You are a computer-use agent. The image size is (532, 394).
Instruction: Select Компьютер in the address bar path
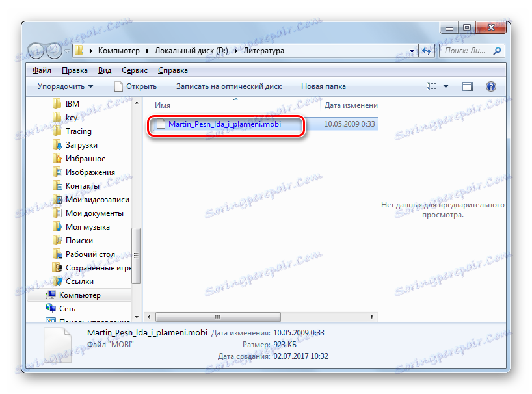[119, 51]
